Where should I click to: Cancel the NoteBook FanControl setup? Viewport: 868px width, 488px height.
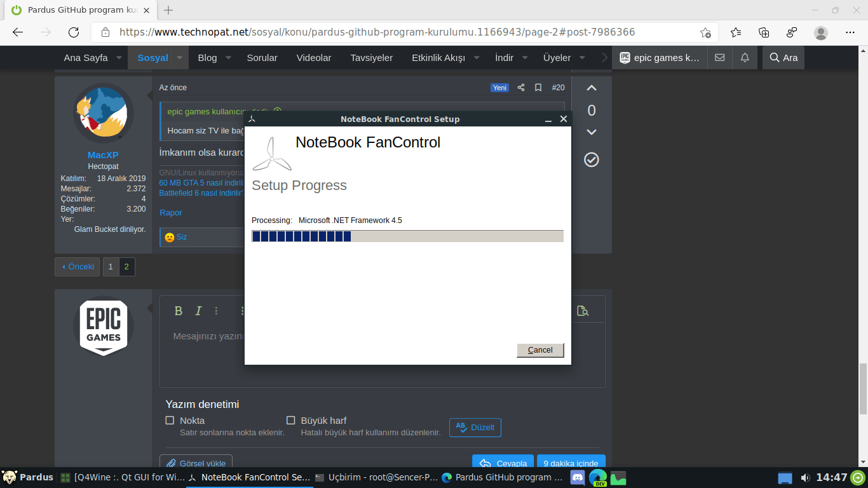tap(540, 350)
